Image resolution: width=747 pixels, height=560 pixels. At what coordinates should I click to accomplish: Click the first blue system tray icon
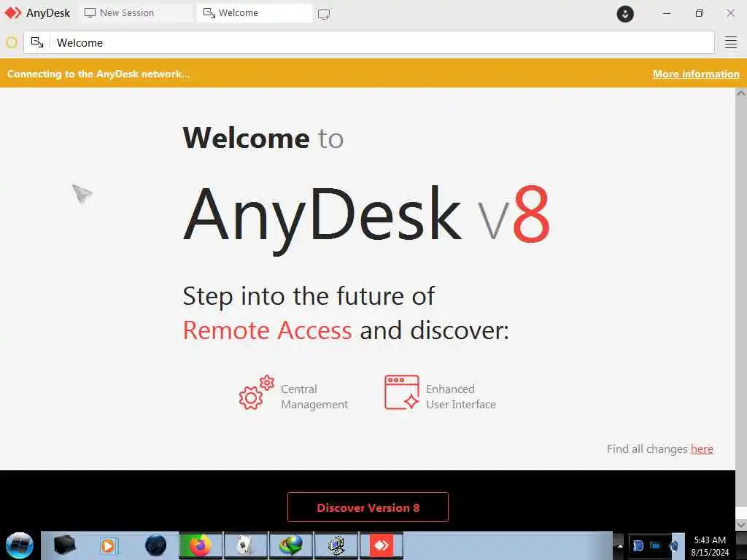(638, 545)
